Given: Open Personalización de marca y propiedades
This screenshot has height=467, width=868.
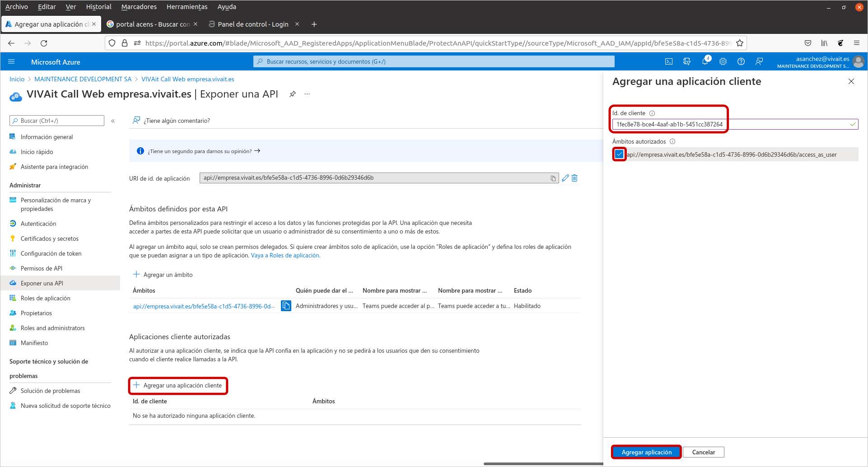Looking at the screenshot, I should (x=56, y=204).
